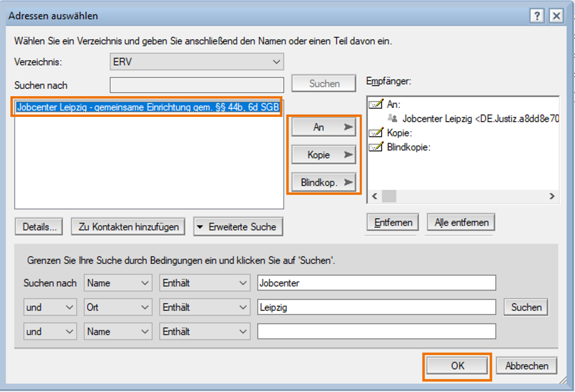Click the help question mark icon
The image size is (575, 392).
coord(537,16)
